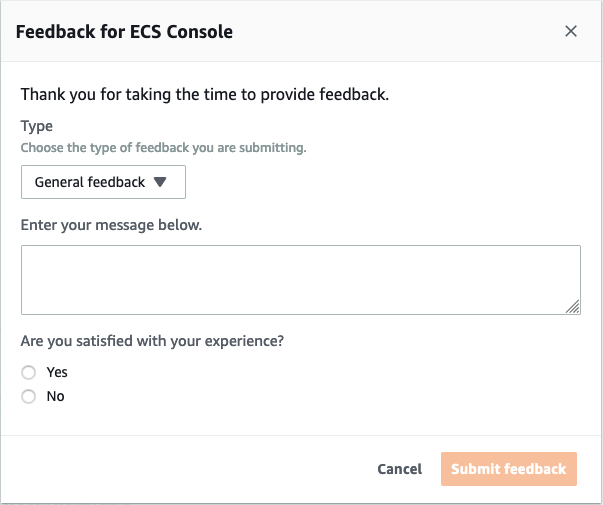Click the satisfied with your experience question
The image size is (603, 505).
(x=152, y=341)
